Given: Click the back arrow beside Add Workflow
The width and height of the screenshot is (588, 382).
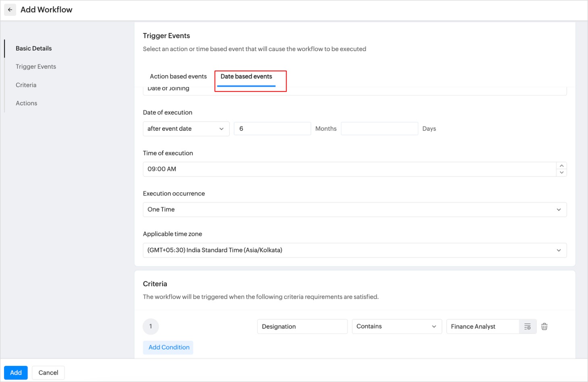Looking at the screenshot, I should coord(10,10).
